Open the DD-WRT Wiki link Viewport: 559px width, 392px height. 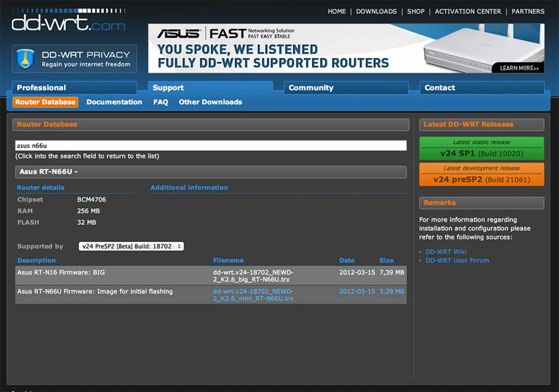(x=446, y=252)
